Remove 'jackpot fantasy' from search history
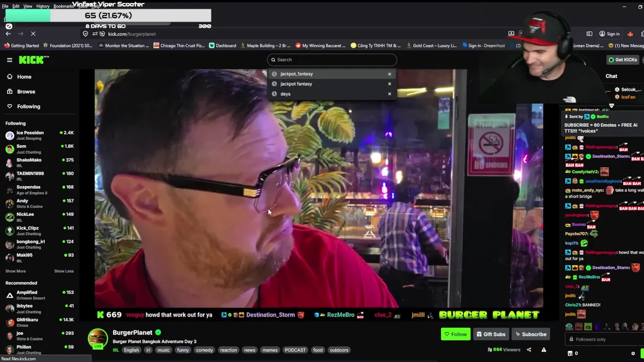 (x=389, y=84)
